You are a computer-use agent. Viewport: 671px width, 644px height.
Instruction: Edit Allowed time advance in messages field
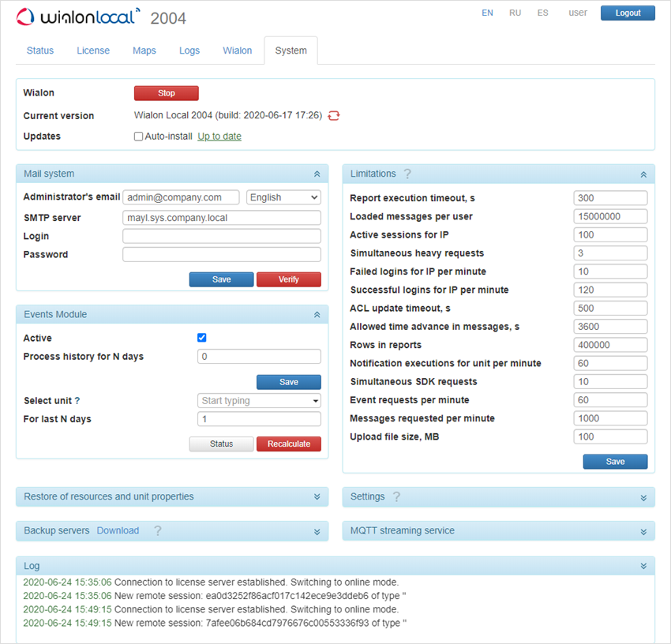click(x=611, y=327)
